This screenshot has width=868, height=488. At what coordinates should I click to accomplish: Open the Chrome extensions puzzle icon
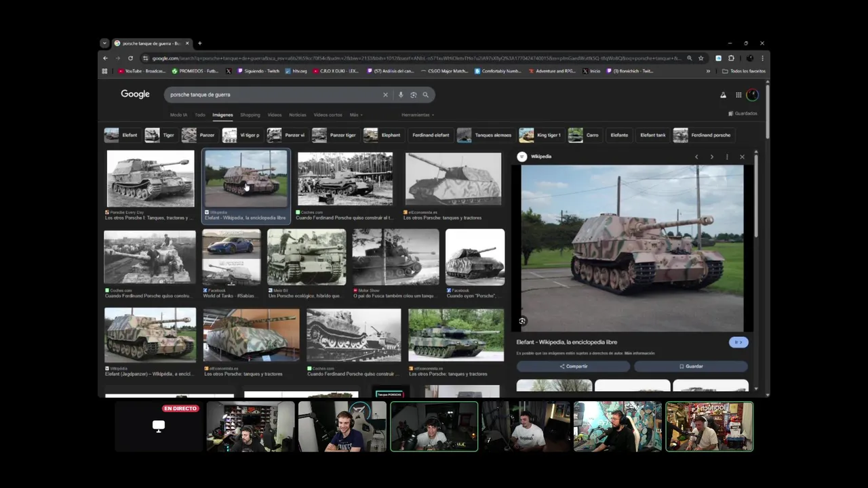coord(731,58)
